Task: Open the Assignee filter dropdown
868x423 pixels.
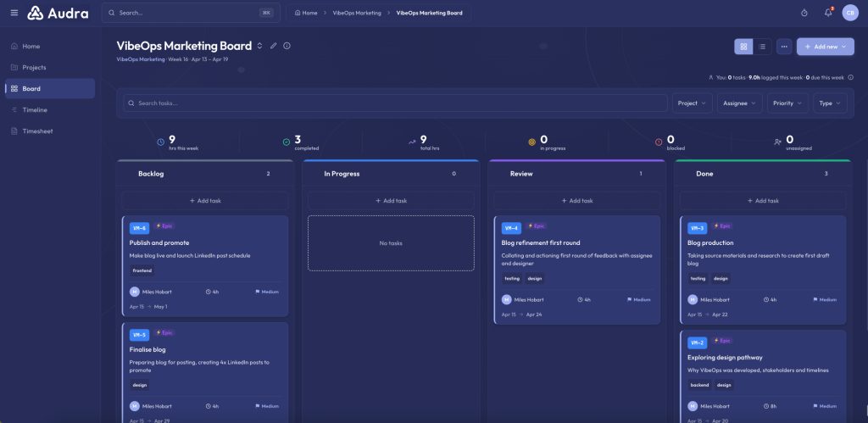Action: coord(739,103)
